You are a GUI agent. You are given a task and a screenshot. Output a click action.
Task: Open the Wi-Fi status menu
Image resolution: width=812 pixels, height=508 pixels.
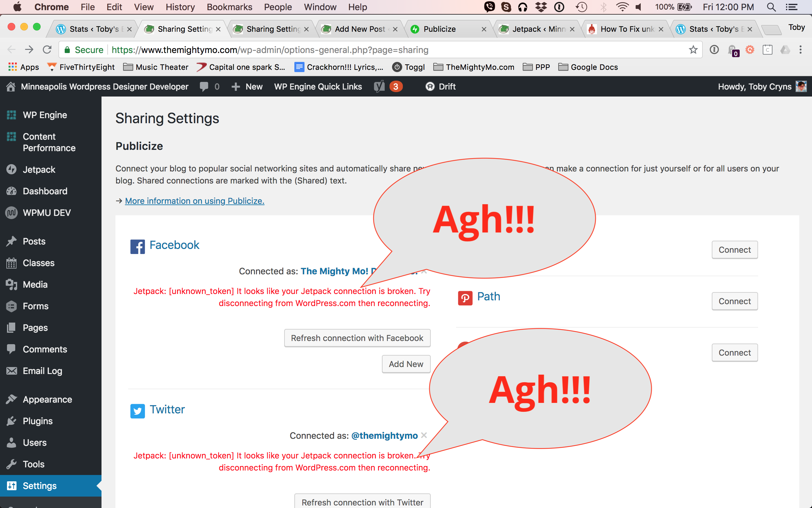point(622,7)
